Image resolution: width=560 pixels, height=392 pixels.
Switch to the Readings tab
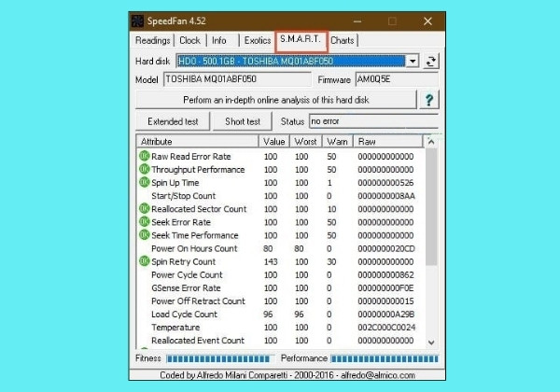click(x=153, y=40)
